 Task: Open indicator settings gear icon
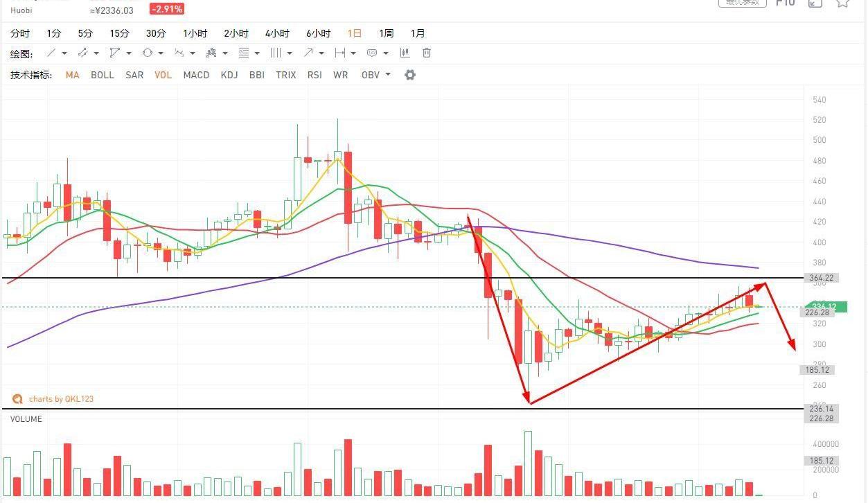click(x=410, y=75)
